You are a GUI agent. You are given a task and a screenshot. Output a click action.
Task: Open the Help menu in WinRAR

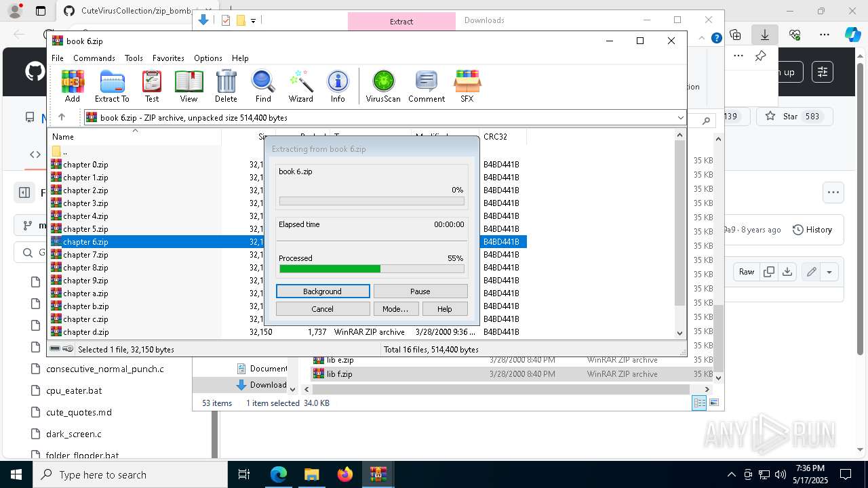(240, 58)
